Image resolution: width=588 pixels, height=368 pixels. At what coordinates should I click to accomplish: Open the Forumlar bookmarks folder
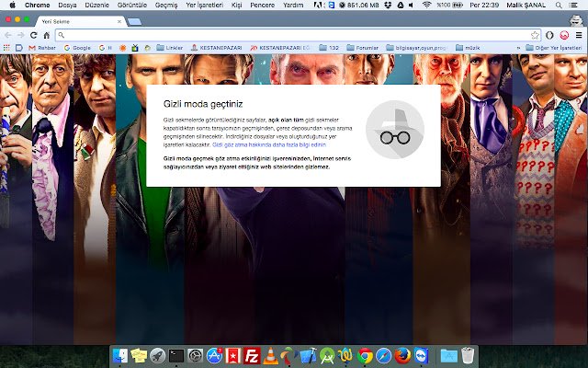point(362,48)
